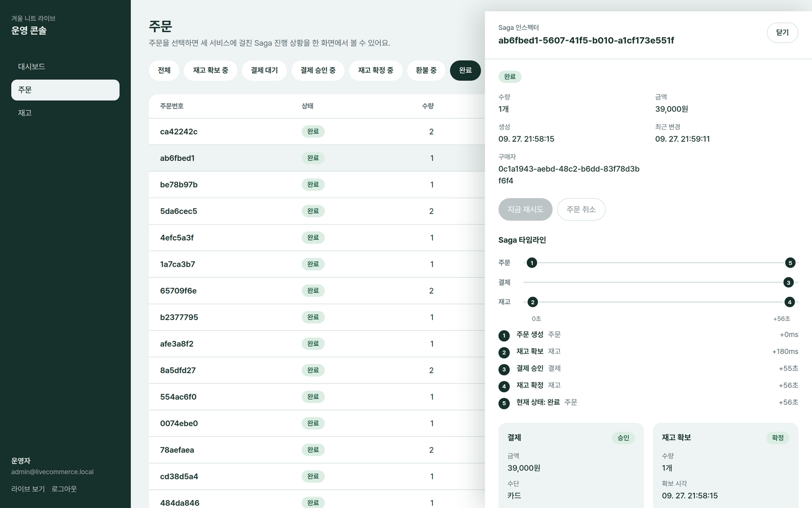Filter orders by 환불 중

tap(426, 70)
